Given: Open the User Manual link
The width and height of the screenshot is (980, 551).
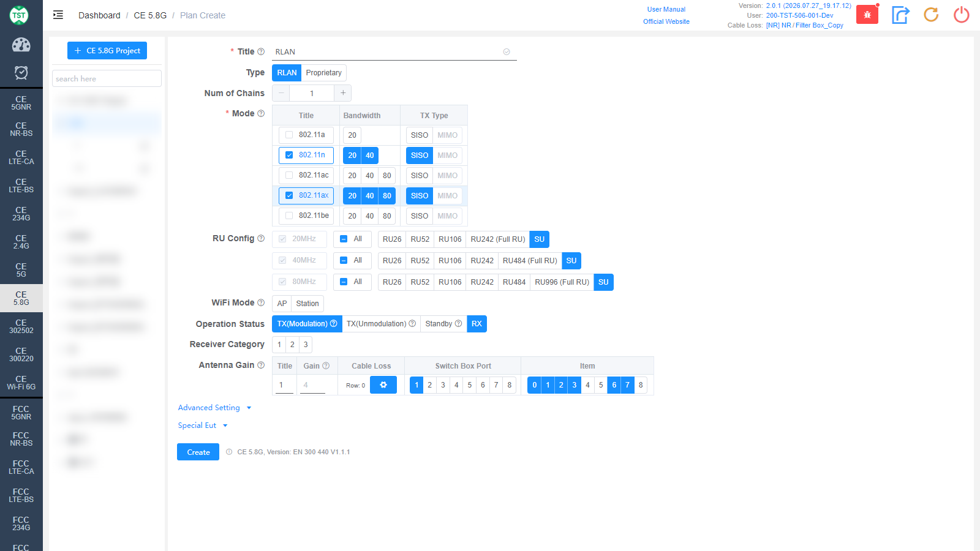Looking at the screenshot, I should click(666, 9).
